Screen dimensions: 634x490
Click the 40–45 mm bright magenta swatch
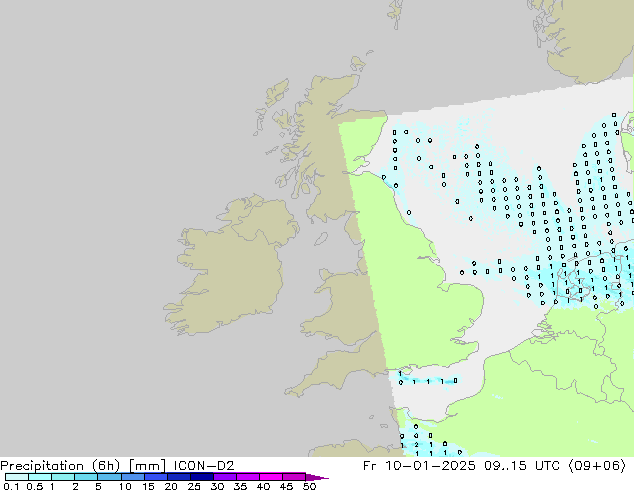(x=271, y=477)
